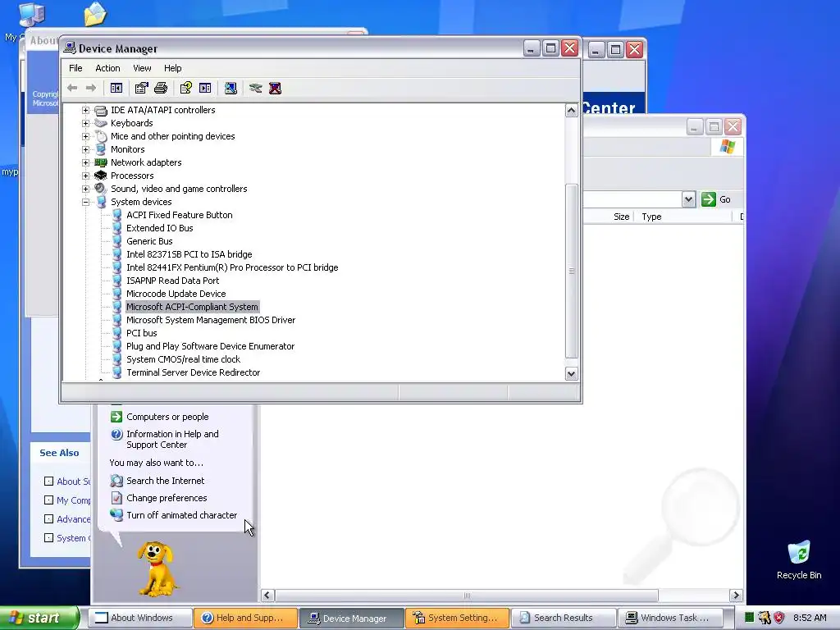Viewport: 840px width, 630px height.
Task: Expand Sound, video and game controllers node
Action: coord(85,189)
